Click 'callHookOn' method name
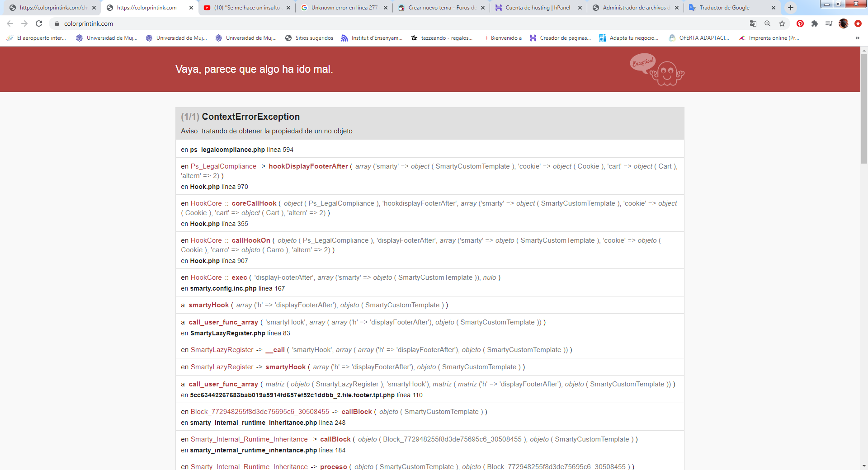The image size is (868, 470). click(251, 240)
